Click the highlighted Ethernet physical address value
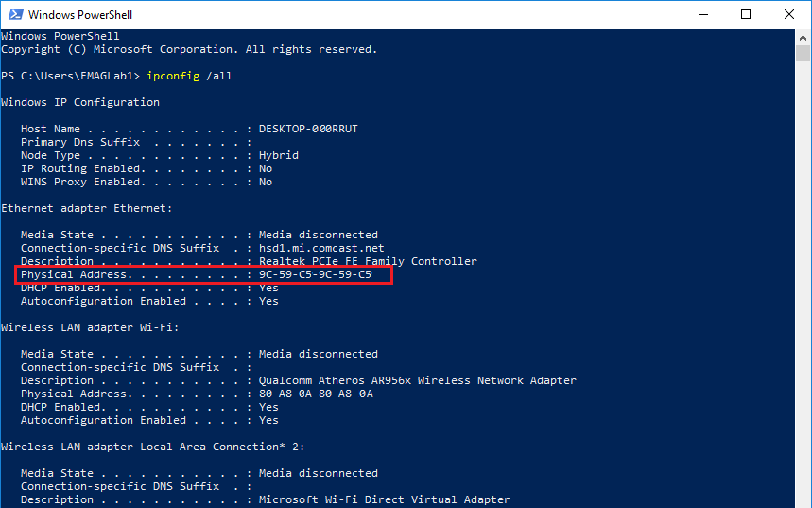The image size is (812, 508). (x=315, y=274)
